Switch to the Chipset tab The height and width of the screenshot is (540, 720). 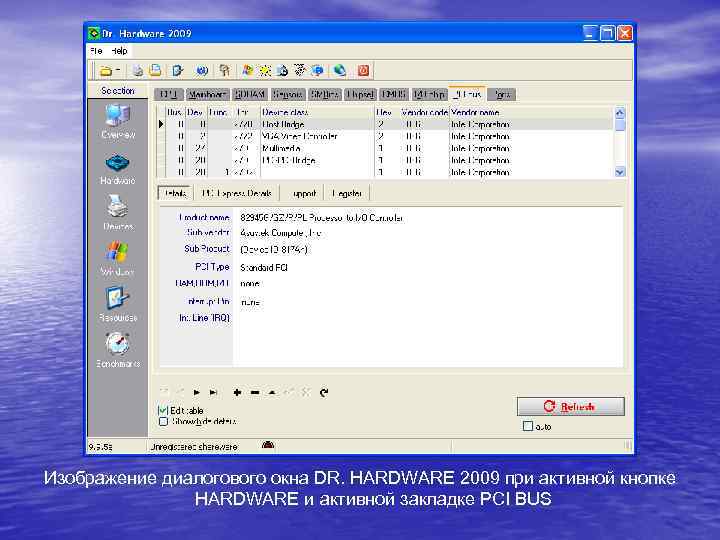[360, 95]
